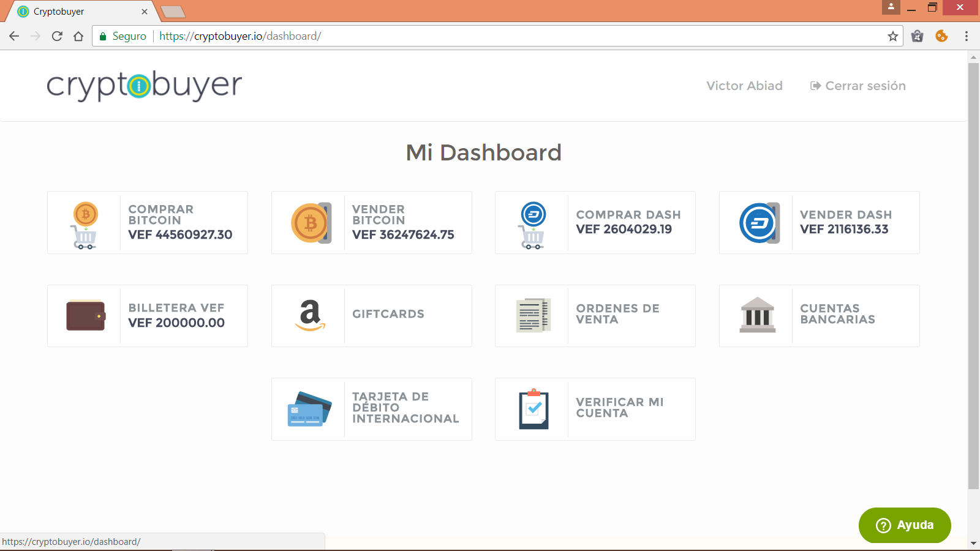Open Comprar Bitcoin card
This screenshot has height=551, width=980.
[x=148, y=223]
